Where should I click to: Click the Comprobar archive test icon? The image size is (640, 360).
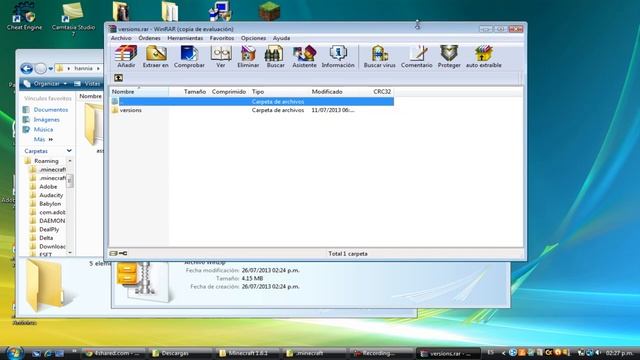189,57
